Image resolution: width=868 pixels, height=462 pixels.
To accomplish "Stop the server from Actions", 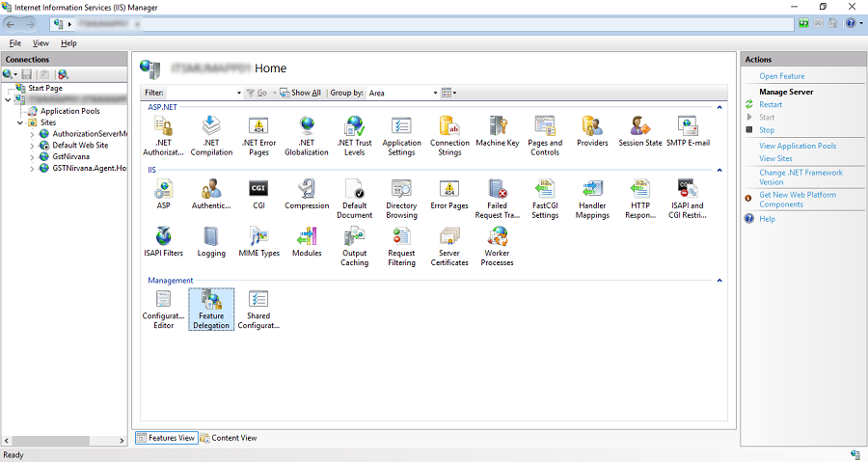I will pyautogui.click(x=767, y=130).
